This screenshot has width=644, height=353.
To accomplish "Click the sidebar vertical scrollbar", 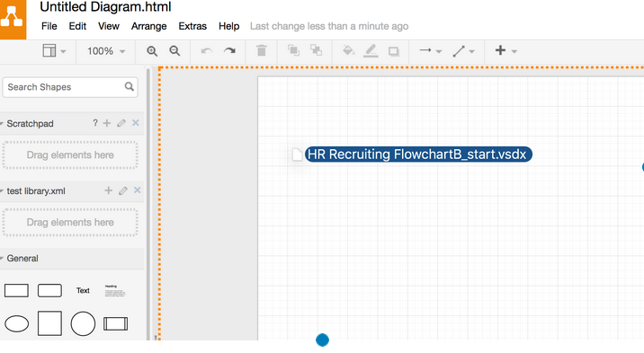I will click(x=148, y=203).
